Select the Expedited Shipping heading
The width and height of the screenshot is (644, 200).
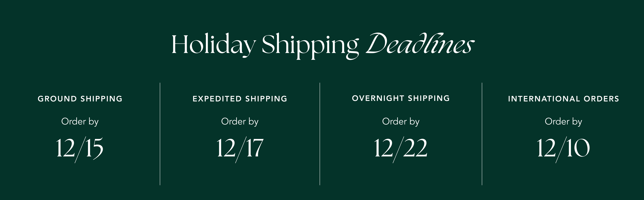coord(240,99)
